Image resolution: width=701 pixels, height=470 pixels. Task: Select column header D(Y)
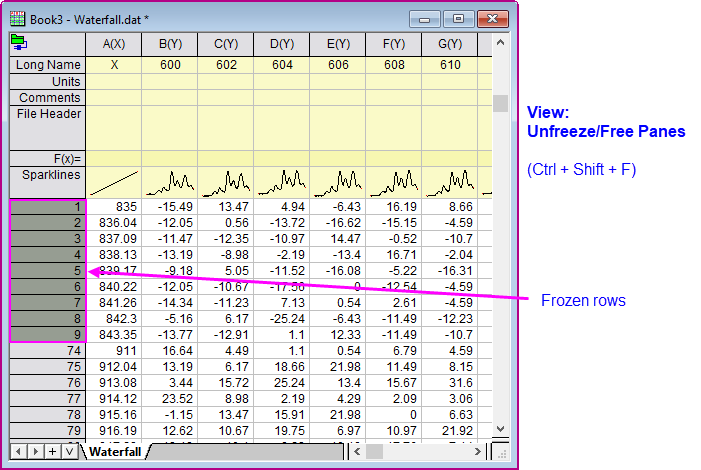click(282, 44)
